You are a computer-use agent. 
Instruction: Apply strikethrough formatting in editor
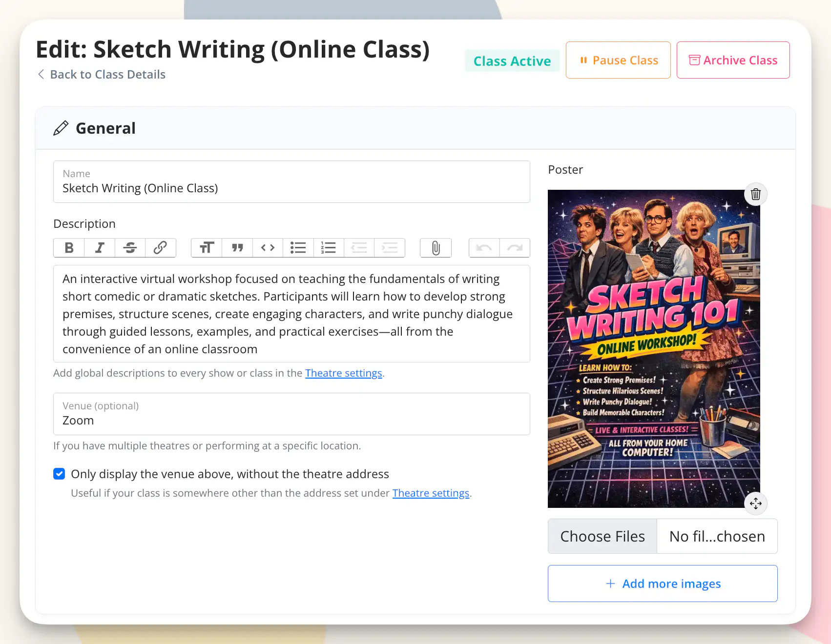click(130, 248)
